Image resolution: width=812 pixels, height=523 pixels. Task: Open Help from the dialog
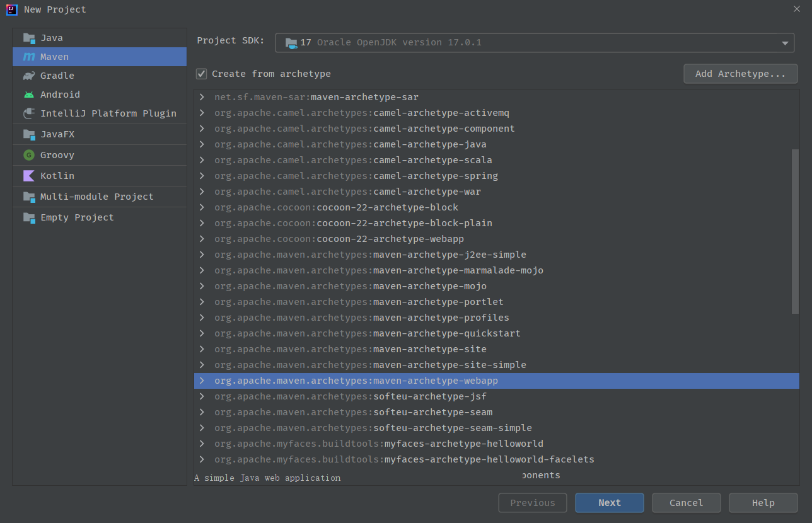point(763,503)
